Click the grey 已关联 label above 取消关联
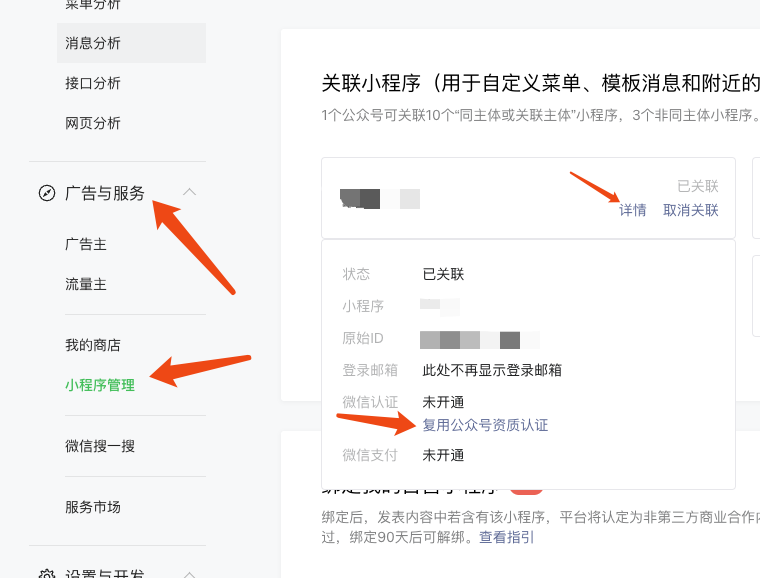The height and width of the screenshot is (578, 760). (x=697, y=187)
